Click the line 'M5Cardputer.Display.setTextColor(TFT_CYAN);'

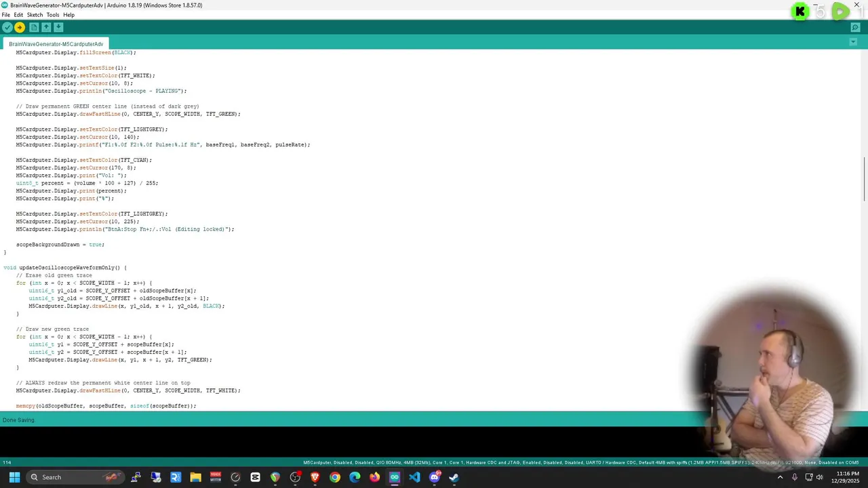pyautogui.click(x=84, y=160)
